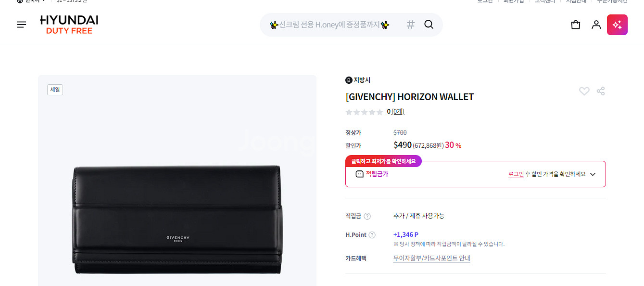Expand the 적립금가 discount price chevron
The width and height of the screenshot is (644, 286).
click(593, 174)
